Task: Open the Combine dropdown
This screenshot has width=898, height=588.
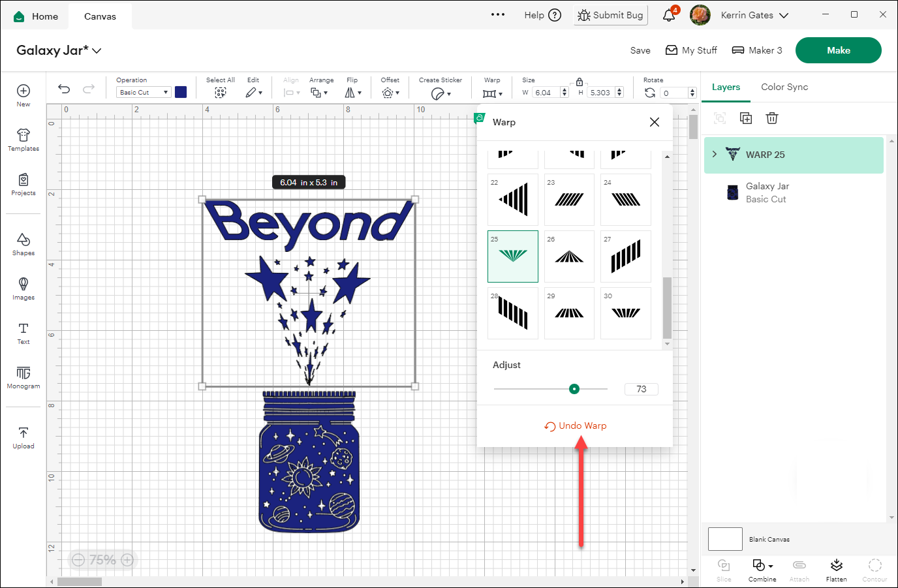Action: tap(762, 569)
